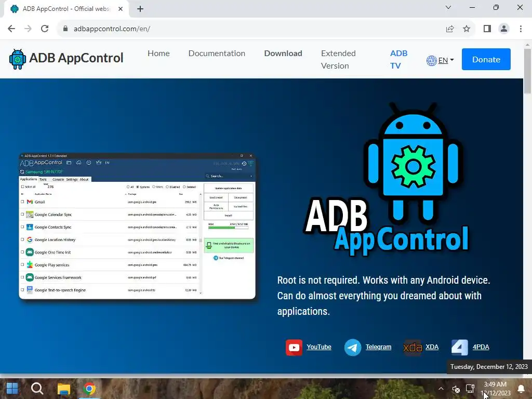Follow the XDA link

point(432,347)
